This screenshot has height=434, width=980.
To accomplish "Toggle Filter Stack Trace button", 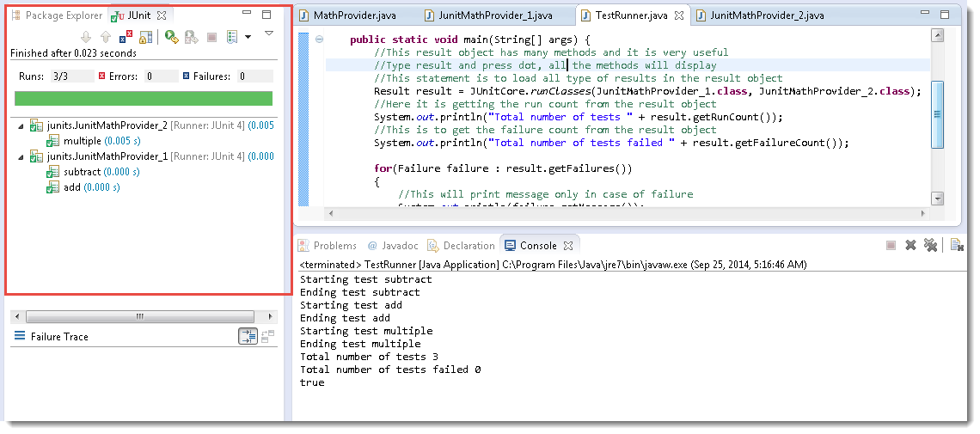I will [x=248, y=337].
